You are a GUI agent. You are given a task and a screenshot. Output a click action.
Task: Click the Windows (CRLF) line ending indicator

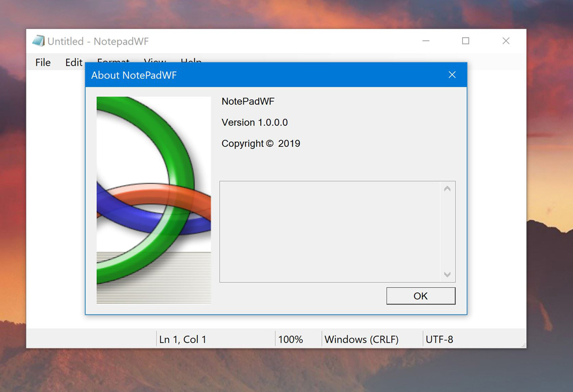pos(361,339)
